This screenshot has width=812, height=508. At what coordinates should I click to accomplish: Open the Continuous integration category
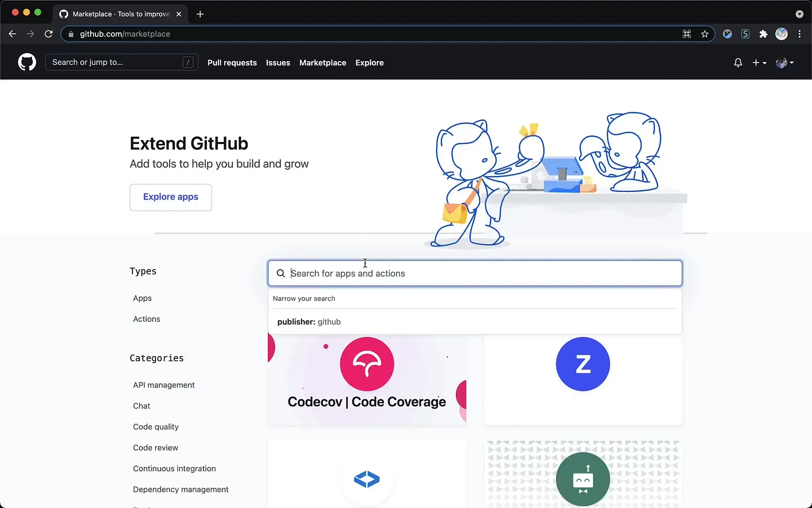pos(174,468)
